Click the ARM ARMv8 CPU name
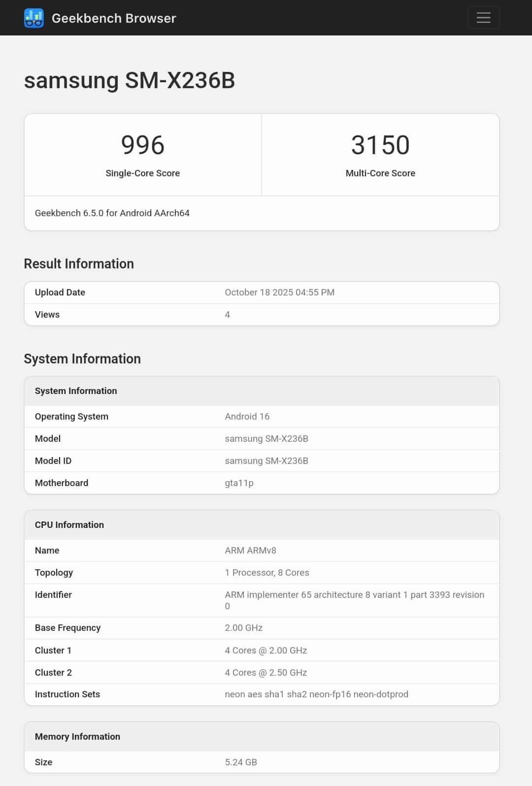The image size is (532, 786). pos(250,551)
